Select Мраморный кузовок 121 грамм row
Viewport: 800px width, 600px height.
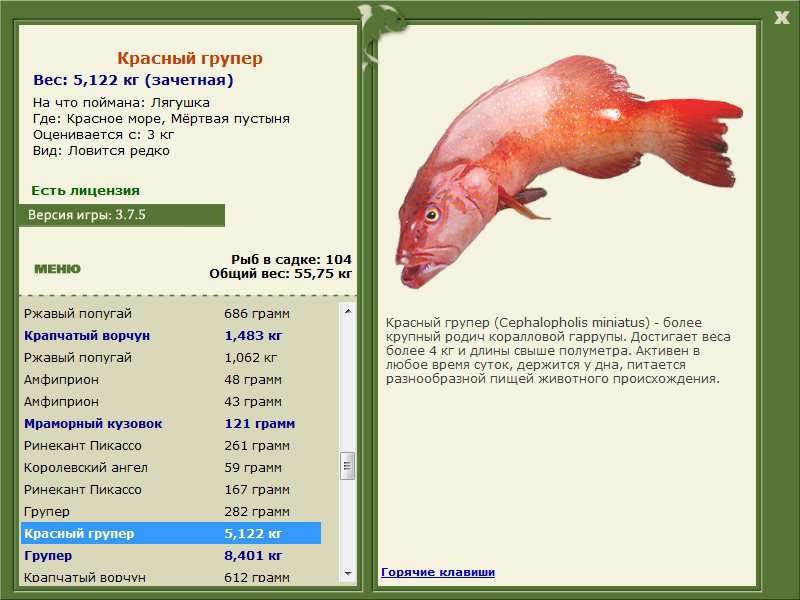[x=171, y=423]
